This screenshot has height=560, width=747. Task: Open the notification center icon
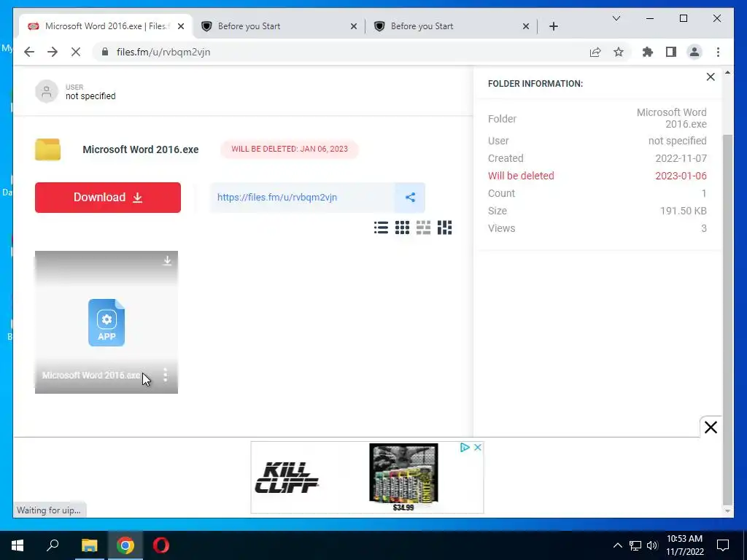pyautogui.click(x=723, y=545)
